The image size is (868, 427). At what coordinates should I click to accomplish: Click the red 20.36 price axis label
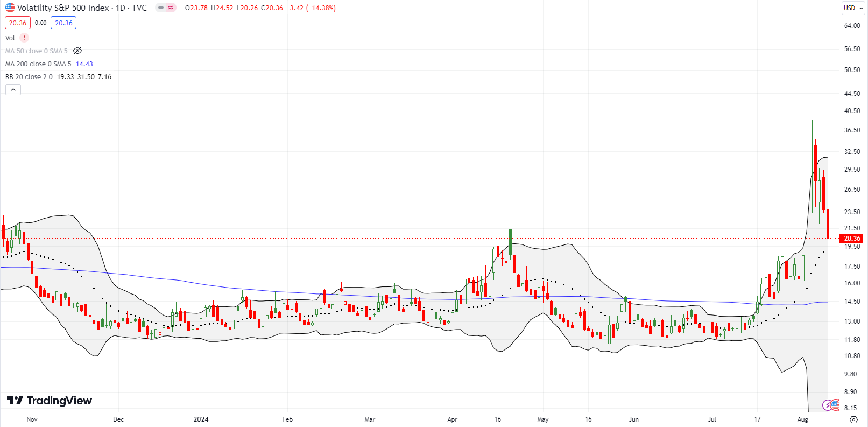[x=852, y=238]
